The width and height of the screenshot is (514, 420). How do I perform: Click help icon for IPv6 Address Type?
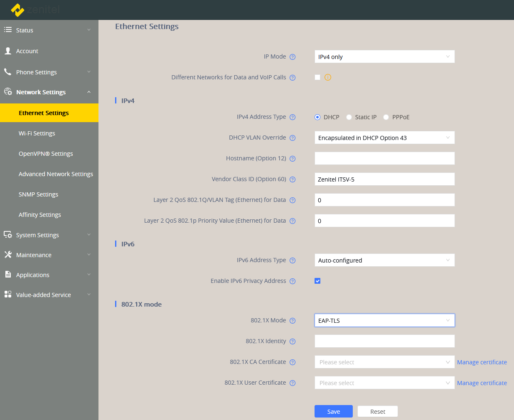point(293,260)
